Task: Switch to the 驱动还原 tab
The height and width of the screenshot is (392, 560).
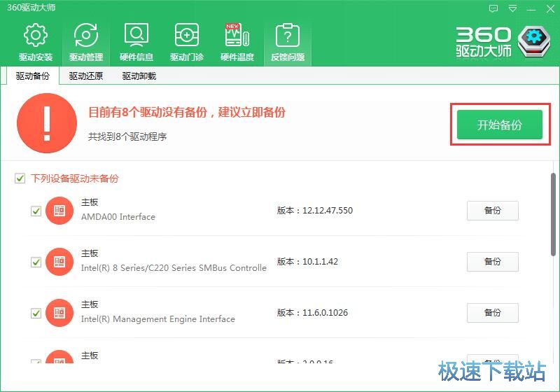Action: click(85, 76)
